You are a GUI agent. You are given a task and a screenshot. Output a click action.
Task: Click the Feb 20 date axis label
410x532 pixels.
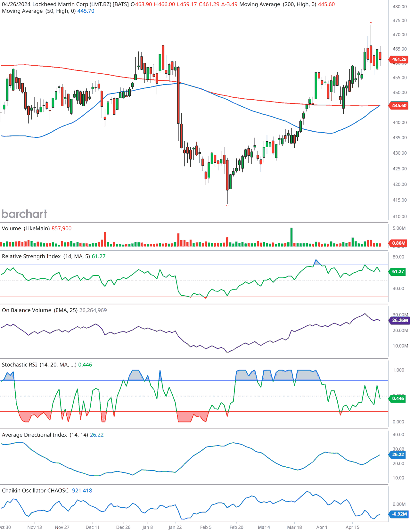click(x=236, y=527)
